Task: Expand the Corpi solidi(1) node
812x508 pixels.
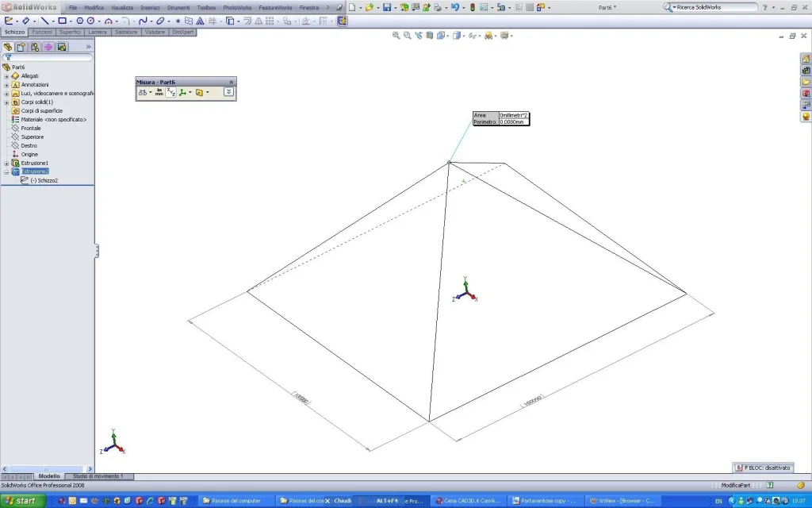Action: (x=6, y=102)
